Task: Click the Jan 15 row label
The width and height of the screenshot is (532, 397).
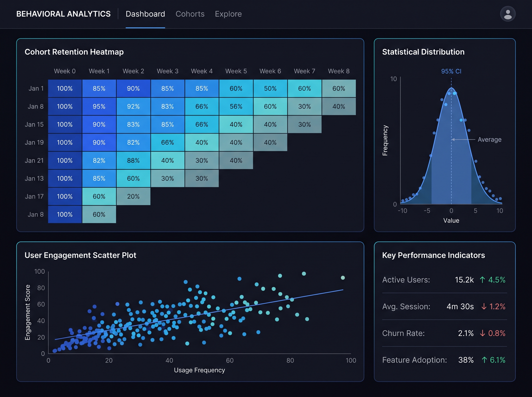Action: coord(34,125)
